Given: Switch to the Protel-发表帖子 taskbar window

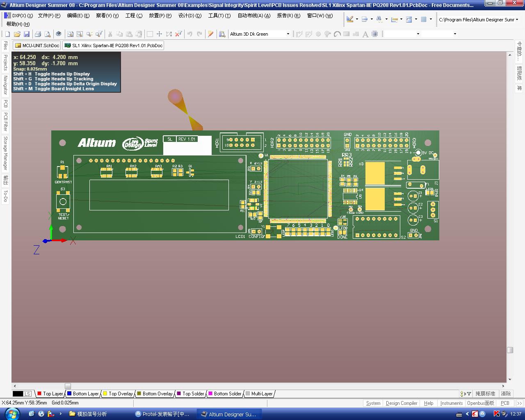Looking at the screenshot, I should pyautogui.click(x=163, y=414).
